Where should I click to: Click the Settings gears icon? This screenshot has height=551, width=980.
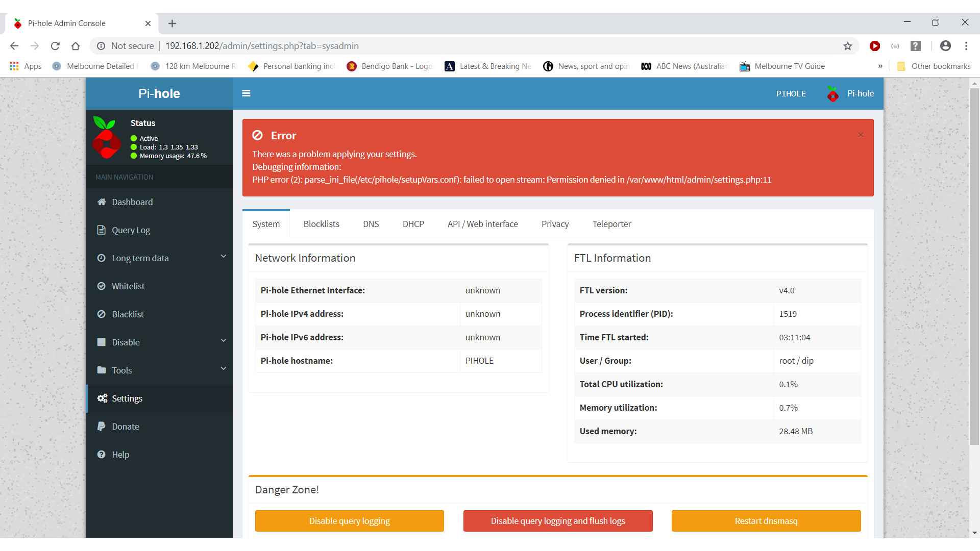[x=102, y=398]
